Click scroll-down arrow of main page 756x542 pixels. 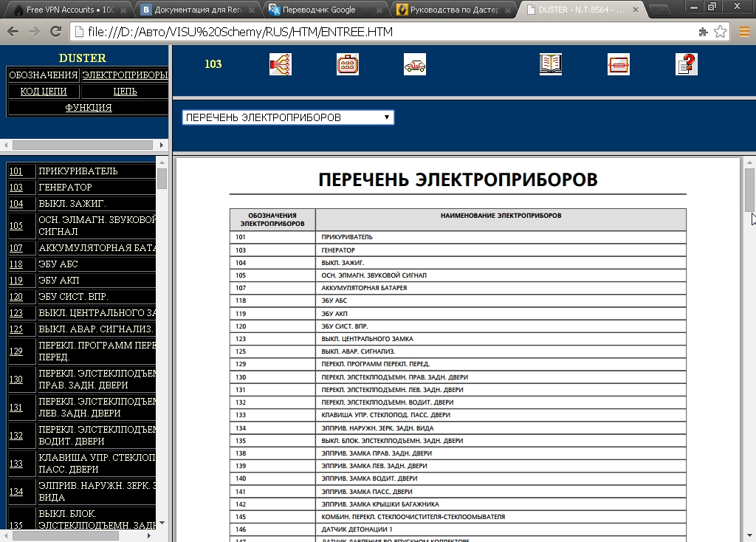point(749,536)
